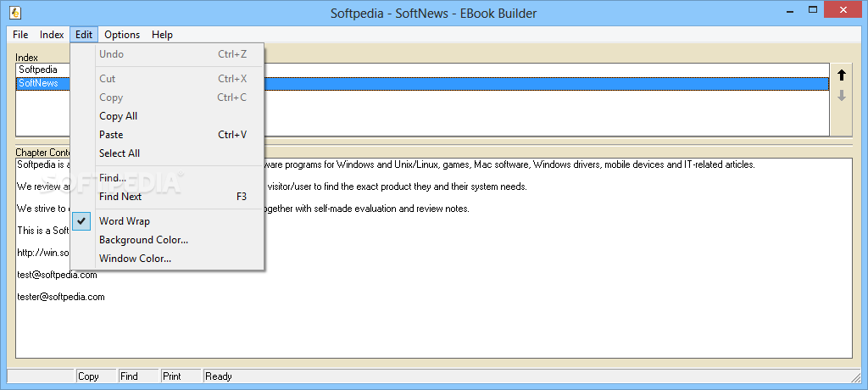Choose Undo in the Edit menu
Viewport: 868px width, 390px height.
(x=167, y=54)
